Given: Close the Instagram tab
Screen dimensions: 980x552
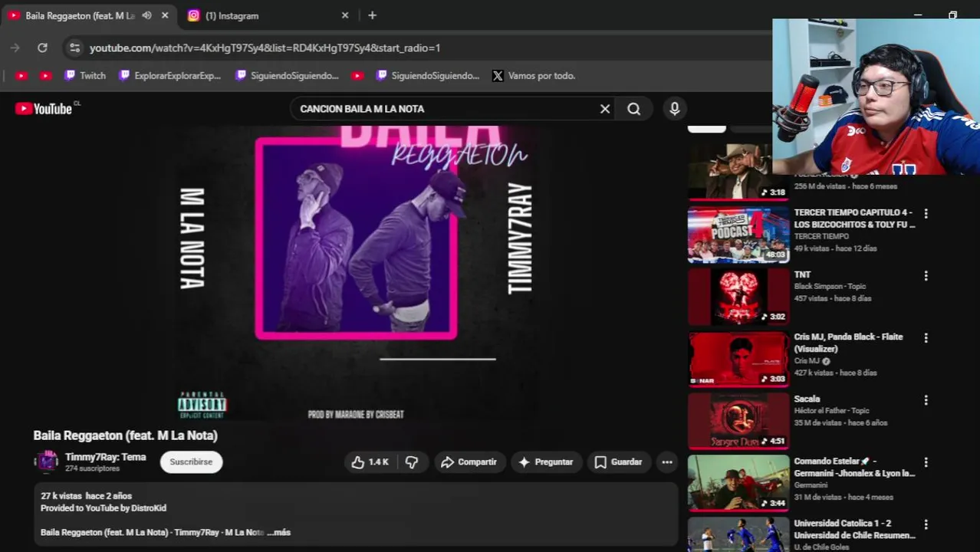Looking at the screenshot, I should pos(345,15).
